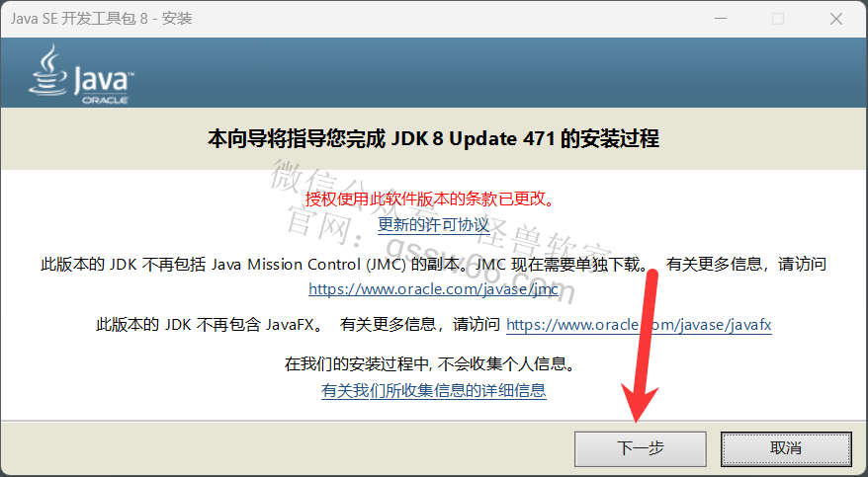Click the 不会收集个人信息 privacy statement
This screenshot has height=477, width=868.
pyautogui.click(x=430, y=363)
